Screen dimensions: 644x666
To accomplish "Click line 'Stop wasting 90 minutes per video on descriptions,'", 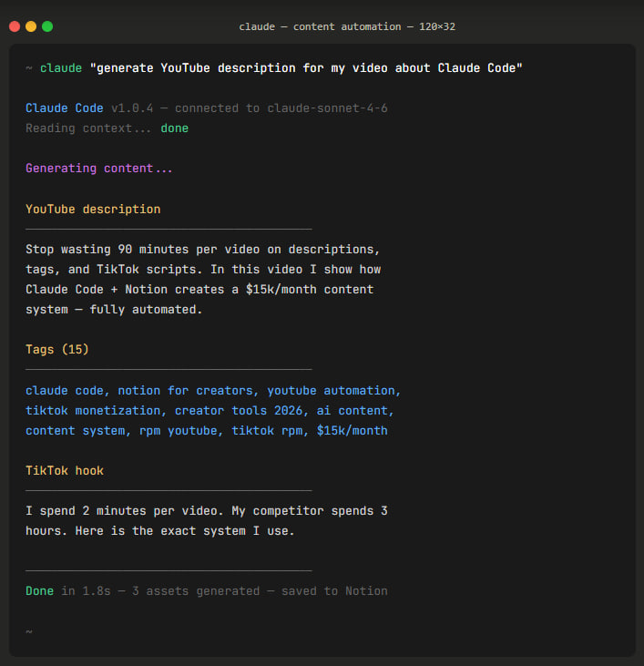I will click(202, 249).
